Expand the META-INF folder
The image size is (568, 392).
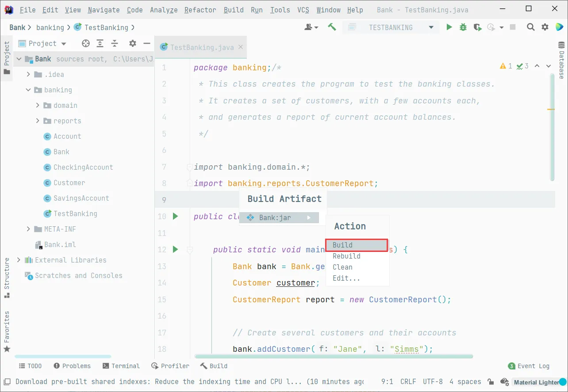pyautogui.click(x=29, y=229)
